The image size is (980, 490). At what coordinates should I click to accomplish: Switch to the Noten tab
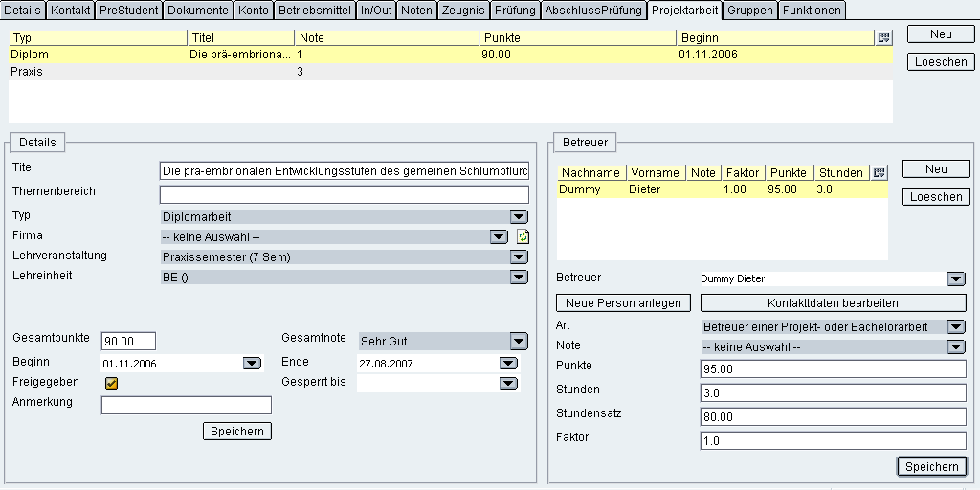pos(415,11)
